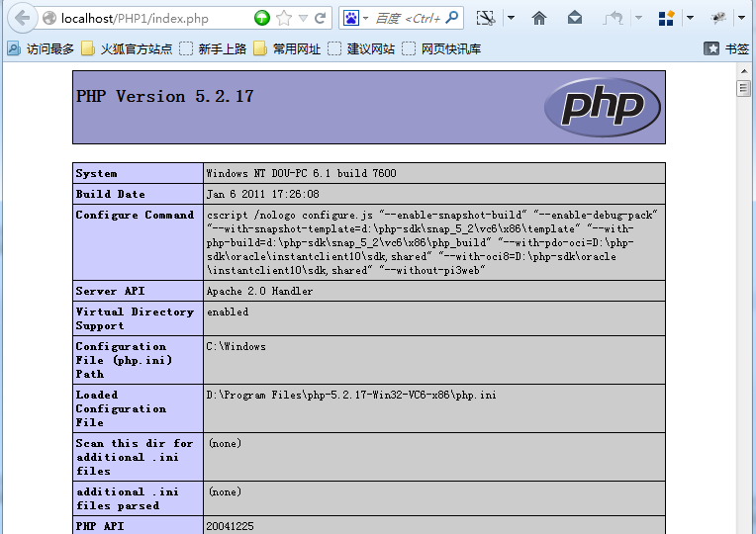Screen dimensions: 756x534
Task: Open the 常用网址 bookmark folder
Action: point(287,48)
